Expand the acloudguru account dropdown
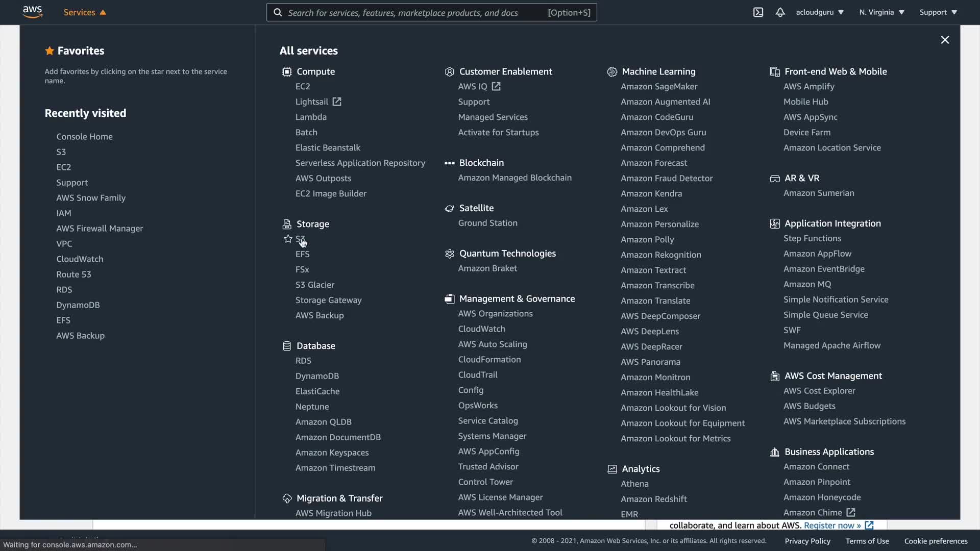Viewport: 980px width, 551px height. [x=820, y=12]
